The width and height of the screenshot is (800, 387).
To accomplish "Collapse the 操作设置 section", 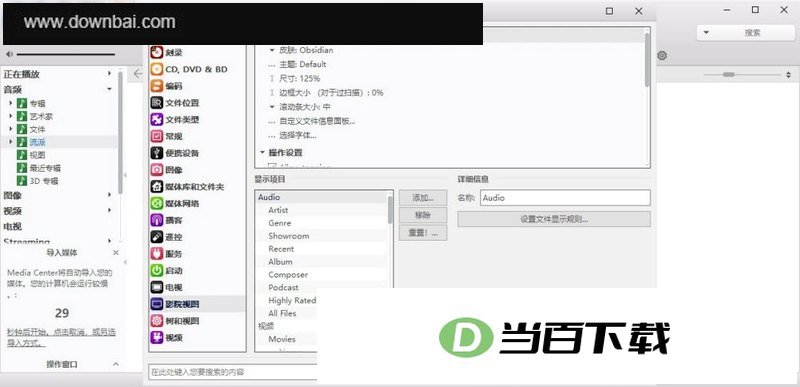I will 263,152.
